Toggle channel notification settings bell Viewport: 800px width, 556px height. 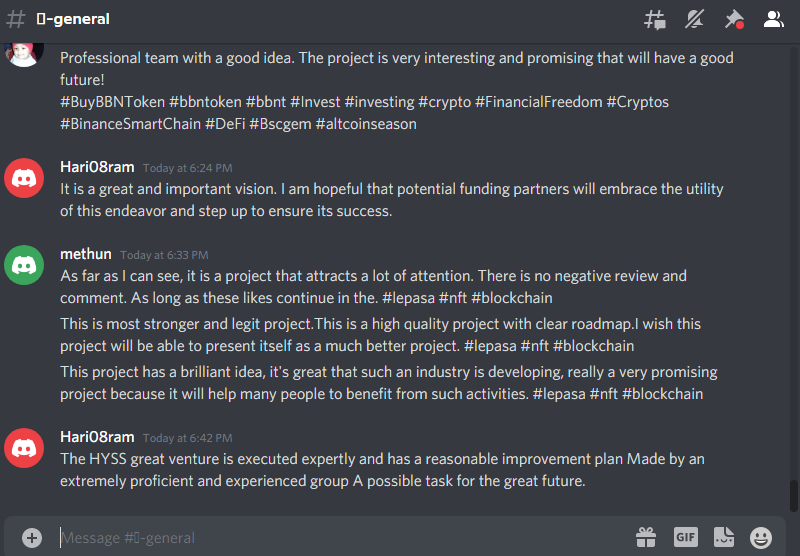point(694,19)
